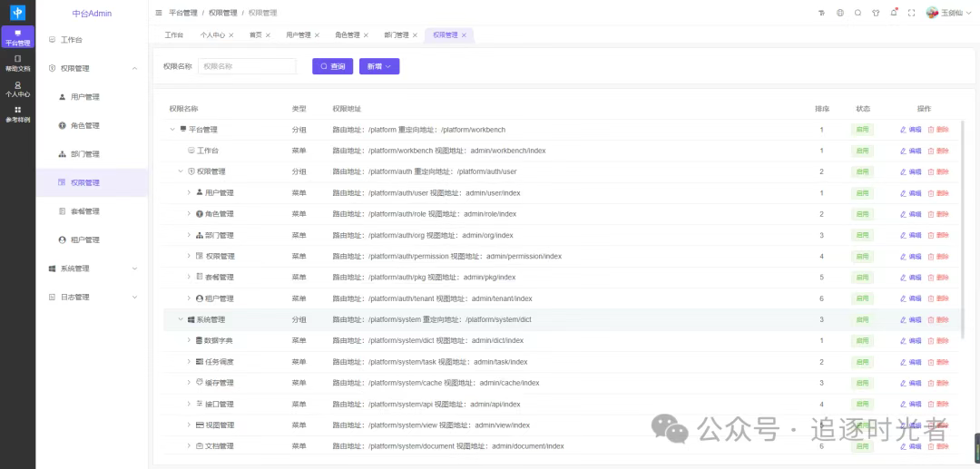Viewport: 980px width, 469px height.
Task: Click the delete icon for 任务调度 row
Action: (938, 362)
